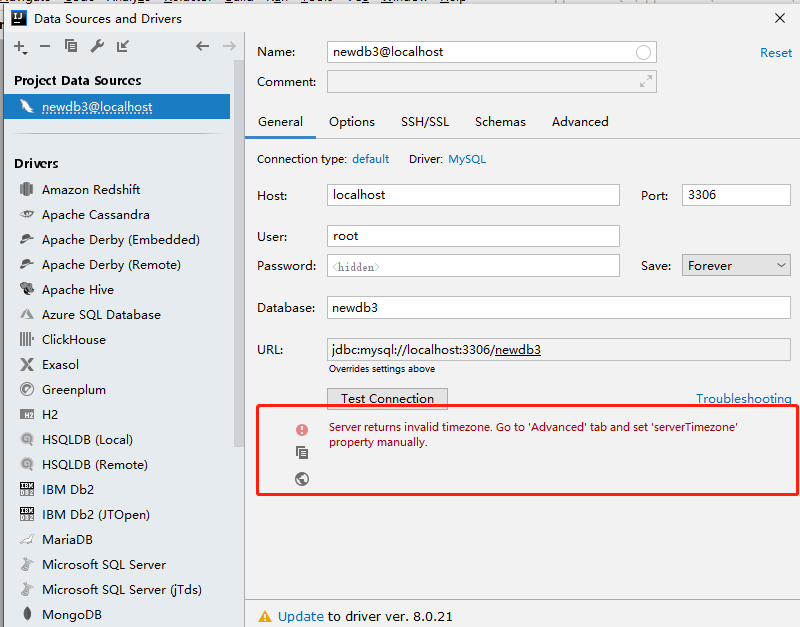Close the Data Sources and Drivers dialog

click(780, 18)
